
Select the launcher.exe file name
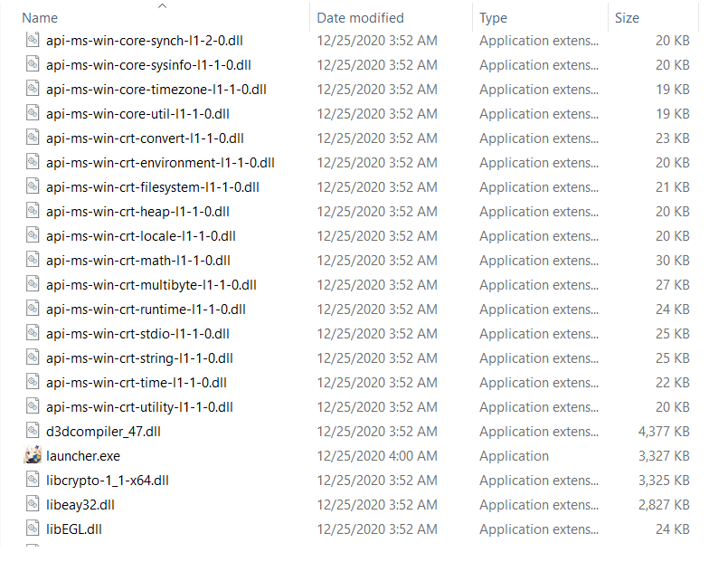82,455
